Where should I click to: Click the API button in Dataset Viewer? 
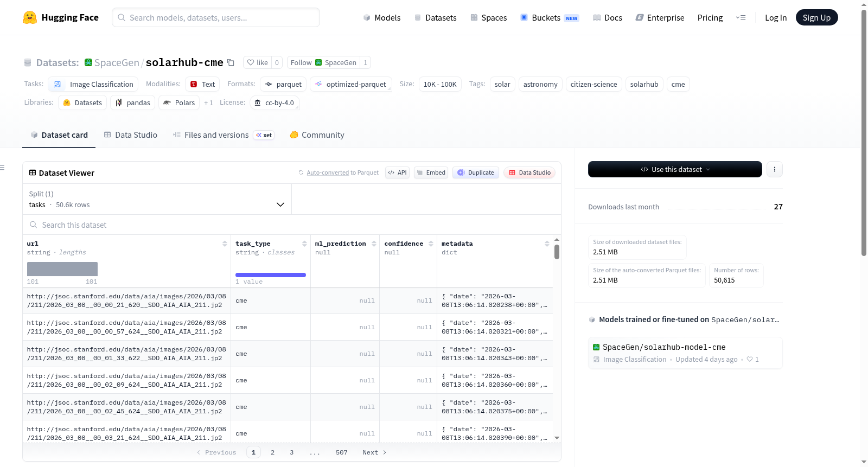tap(397, 172)
